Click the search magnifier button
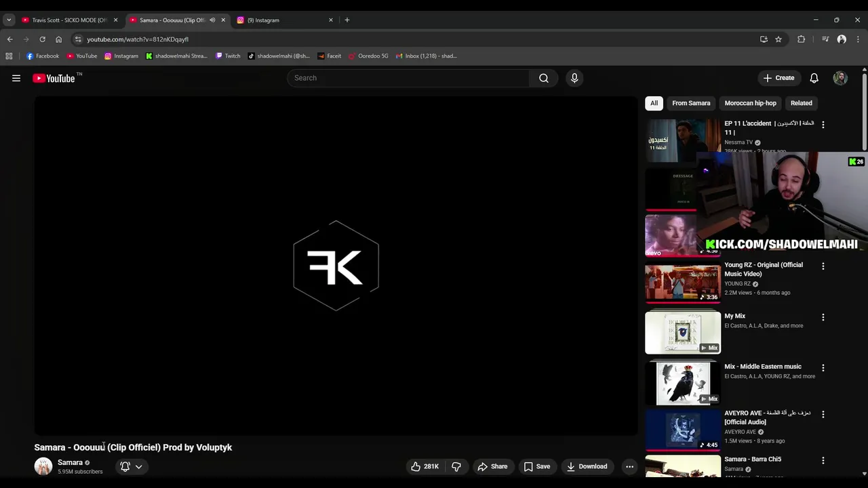The height and width of the screenshot is (488, 868). 544,78
